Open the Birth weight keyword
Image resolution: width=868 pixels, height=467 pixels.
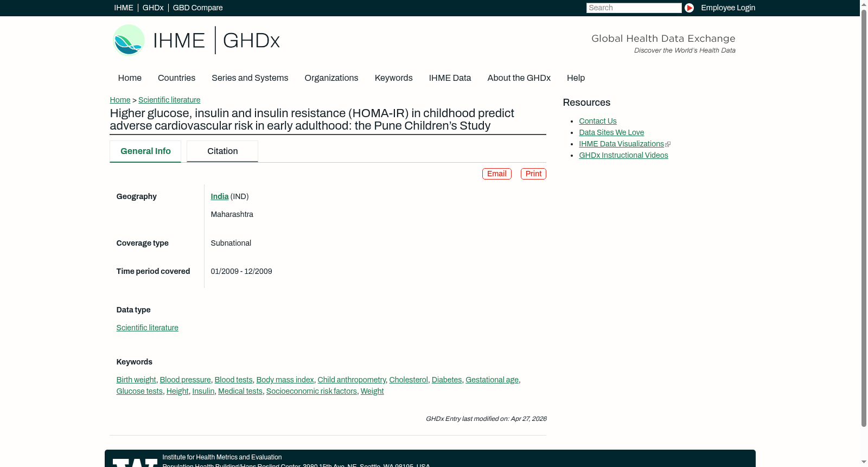(x=136, y=380)
